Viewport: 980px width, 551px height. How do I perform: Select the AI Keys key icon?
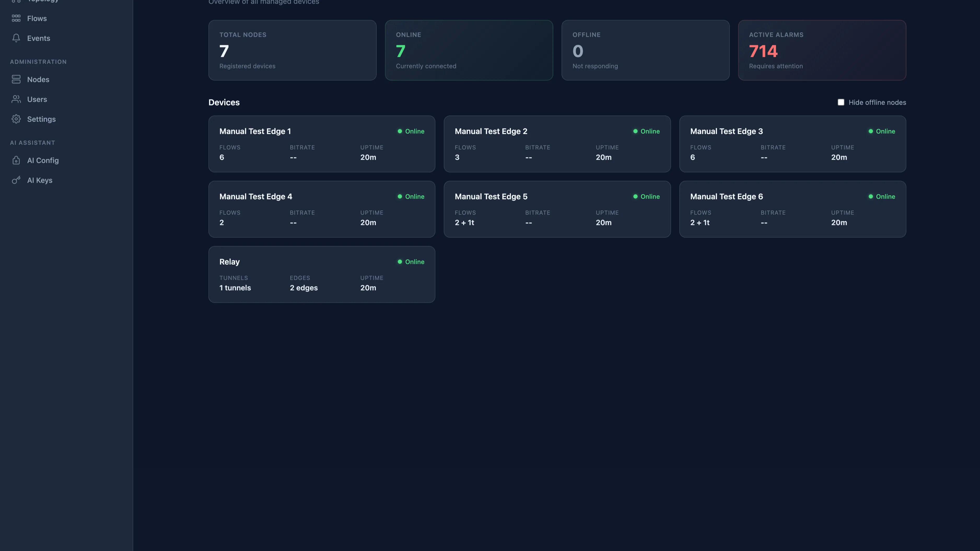pos(16,180)
